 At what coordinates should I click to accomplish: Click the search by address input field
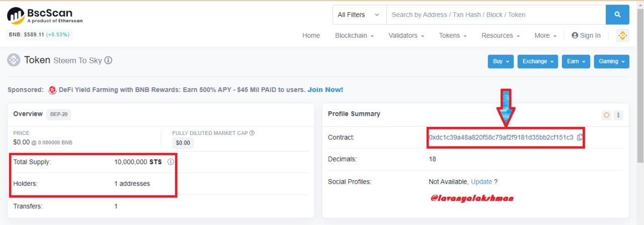(496, 15)
